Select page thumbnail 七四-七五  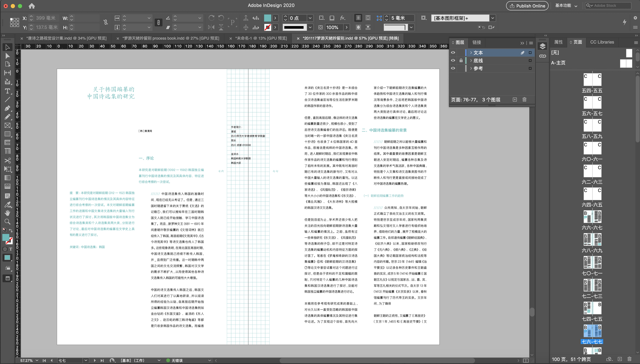click(x=592, y=308)
